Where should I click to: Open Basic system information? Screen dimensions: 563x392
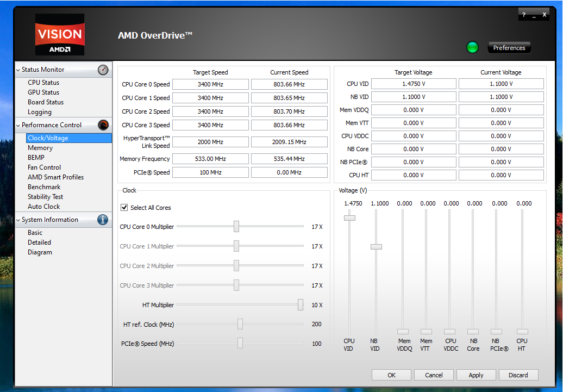tap(35, 233)
